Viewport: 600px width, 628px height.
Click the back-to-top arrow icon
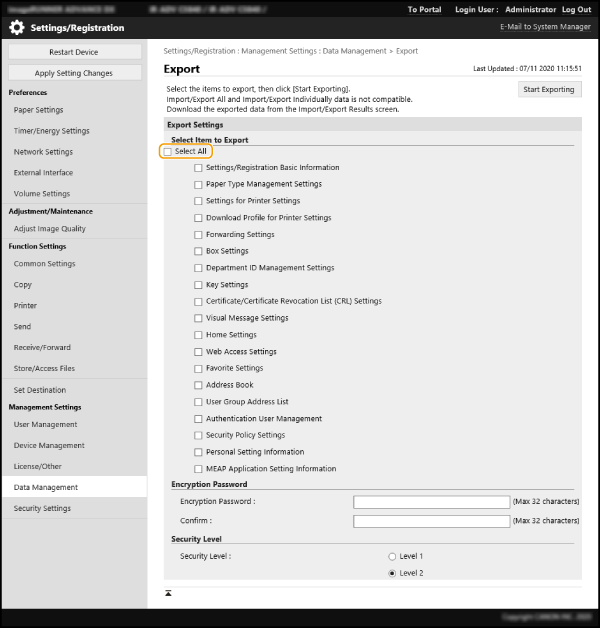168,593
